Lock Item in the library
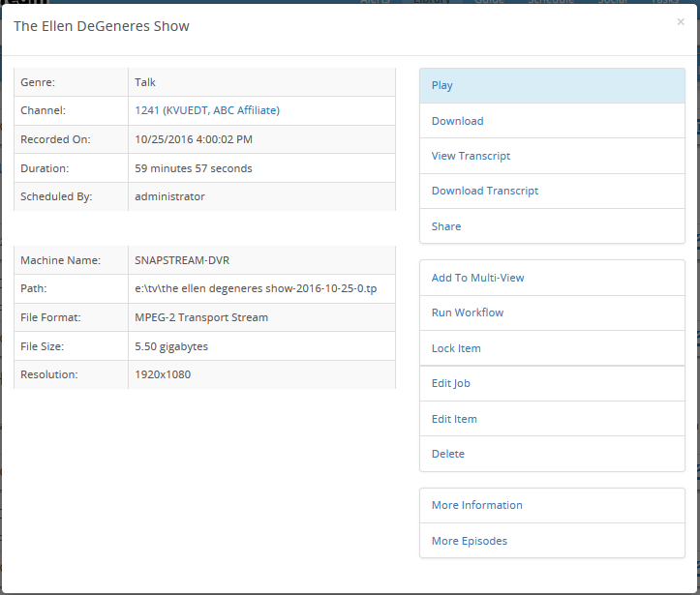This screenshot has height=595, width=700. click(552, 348)
